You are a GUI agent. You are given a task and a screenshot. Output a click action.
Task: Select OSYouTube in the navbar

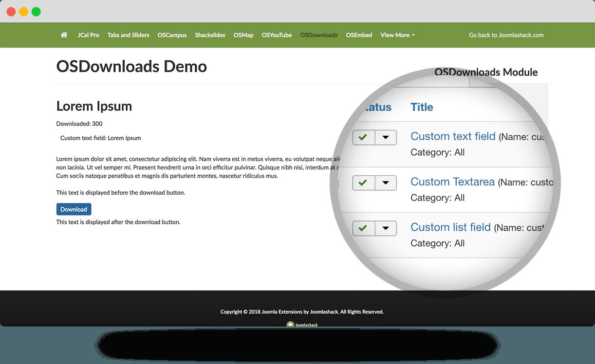pyautogui.click(x=277, y=35)
